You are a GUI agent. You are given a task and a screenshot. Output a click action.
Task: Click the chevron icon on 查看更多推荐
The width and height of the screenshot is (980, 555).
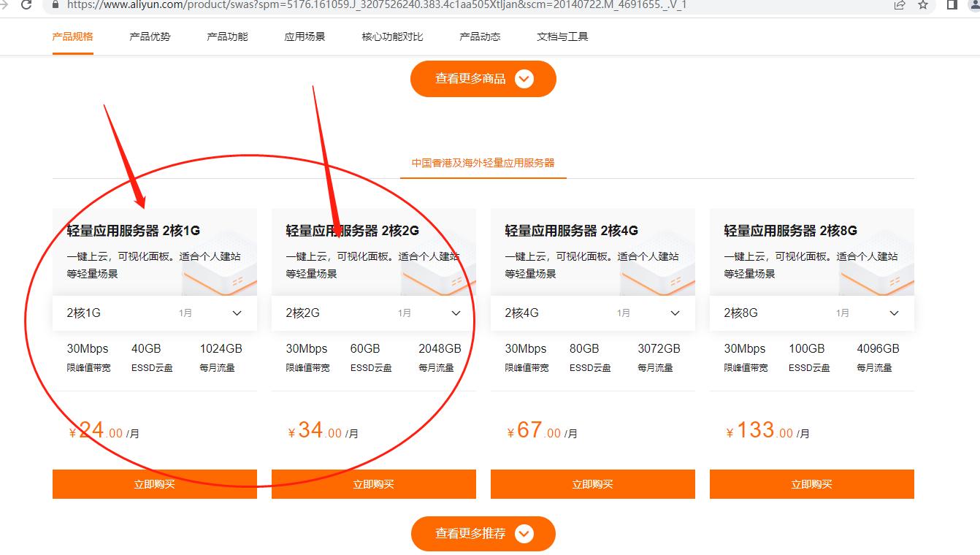point(523,534)
